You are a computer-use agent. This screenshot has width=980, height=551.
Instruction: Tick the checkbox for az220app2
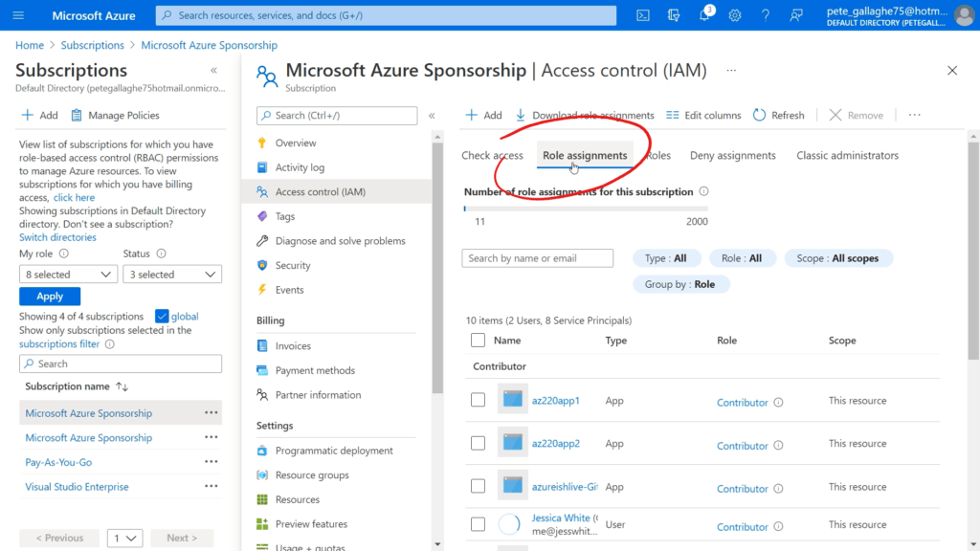[x=478, y=443]
